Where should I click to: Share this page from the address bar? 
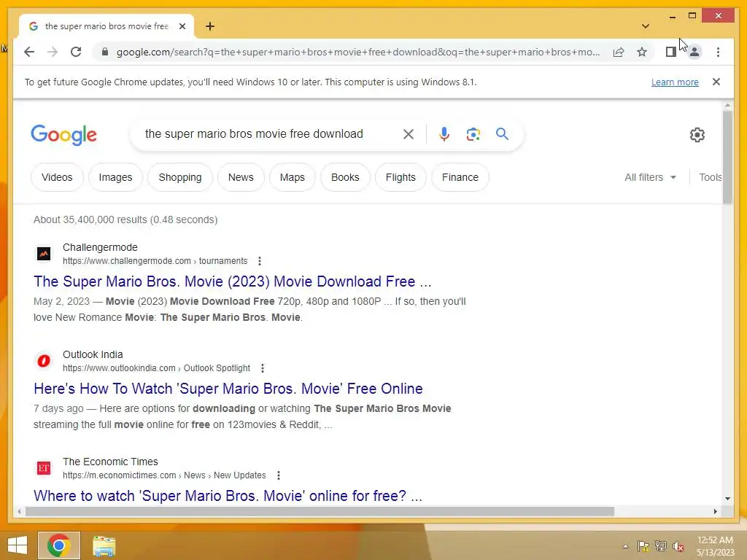coord(619,52)
